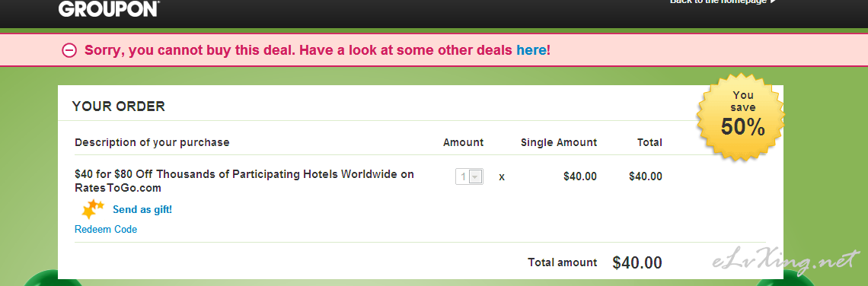Click the Single Amount column header

559,142
